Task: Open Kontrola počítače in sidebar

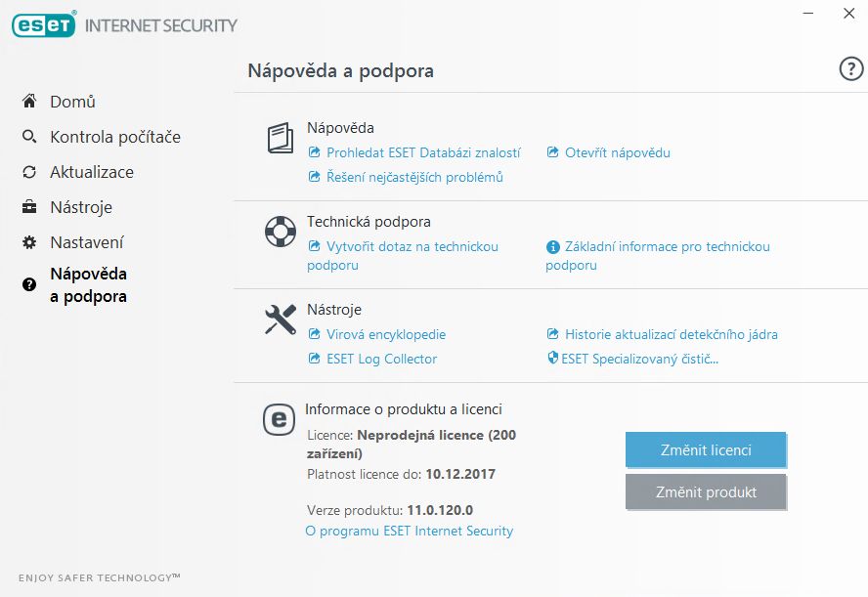Action: pyautogui.click(x=115, y=137)
